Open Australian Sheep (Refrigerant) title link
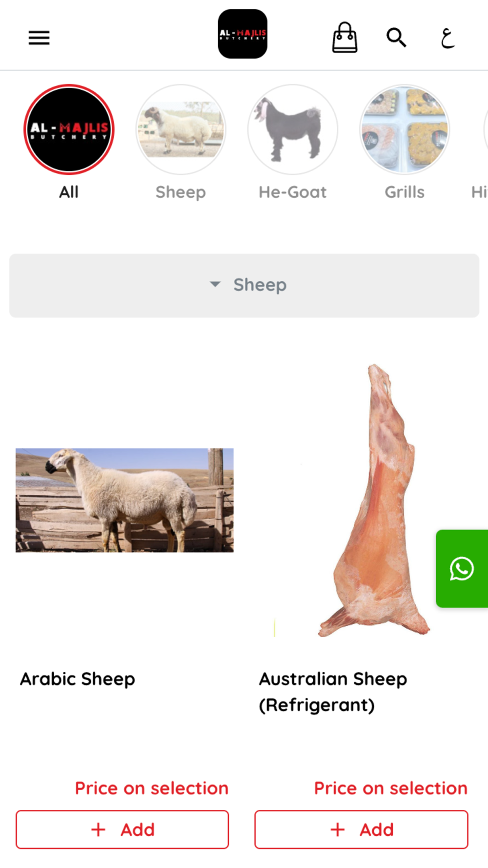This screenshot has height=868, width=488. pos(333,692)
